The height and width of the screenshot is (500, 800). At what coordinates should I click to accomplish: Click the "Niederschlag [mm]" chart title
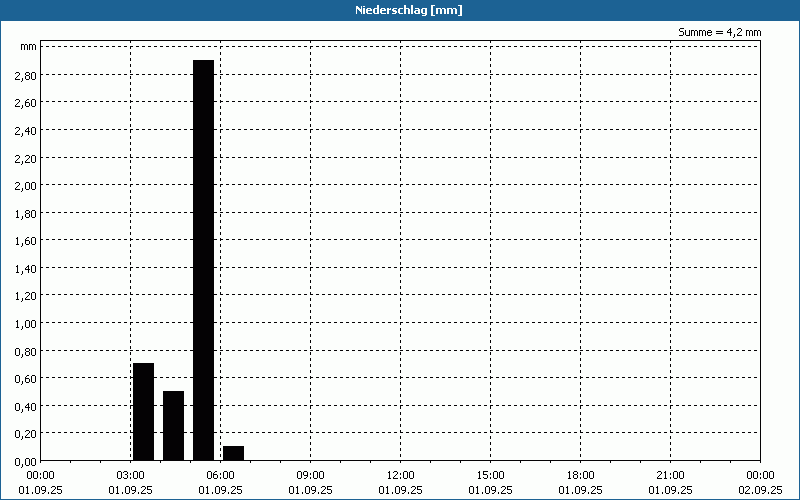pos(400,10)
